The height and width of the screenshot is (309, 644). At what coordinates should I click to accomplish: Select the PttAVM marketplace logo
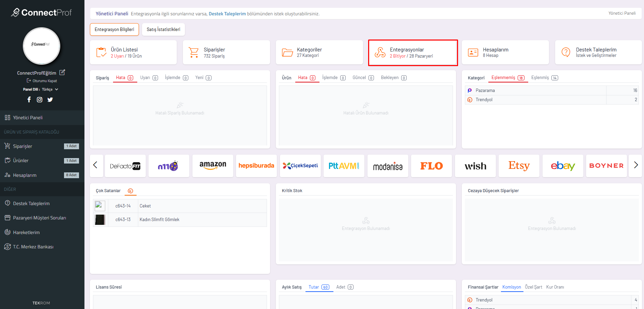click(x=344, y=166)
